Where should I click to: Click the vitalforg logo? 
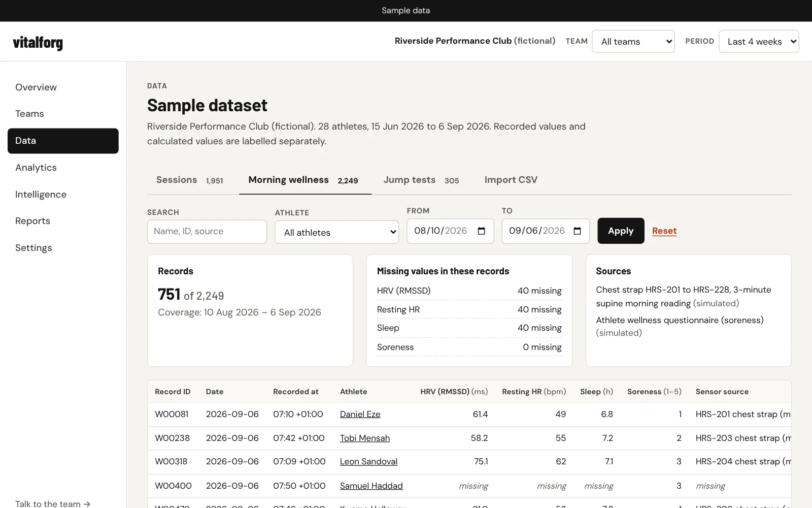(38, 43)
